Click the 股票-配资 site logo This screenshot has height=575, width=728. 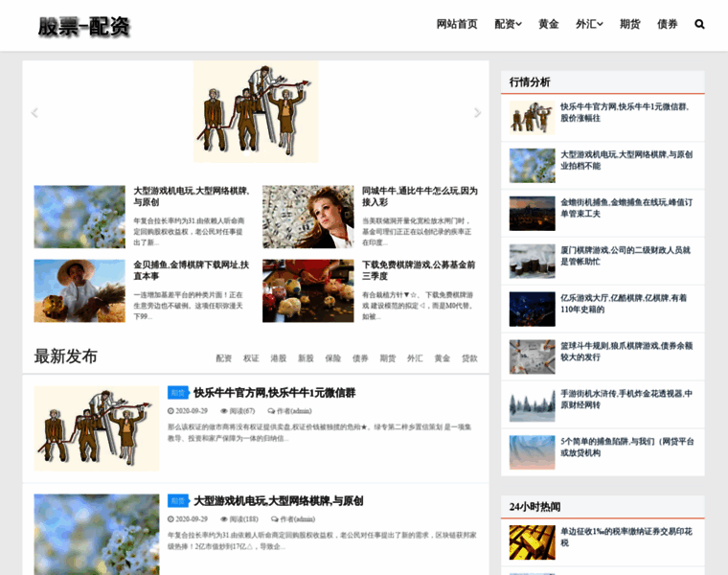pos(83,27)
